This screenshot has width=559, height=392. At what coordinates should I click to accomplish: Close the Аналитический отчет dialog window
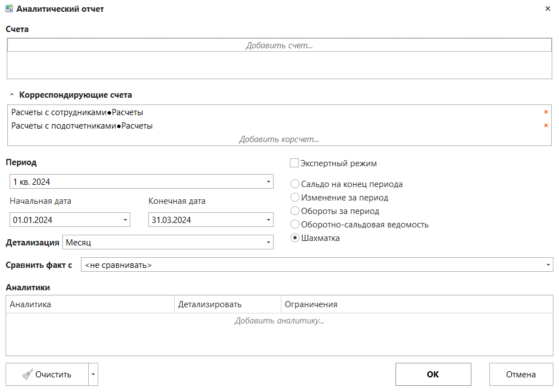coord(548,9)
